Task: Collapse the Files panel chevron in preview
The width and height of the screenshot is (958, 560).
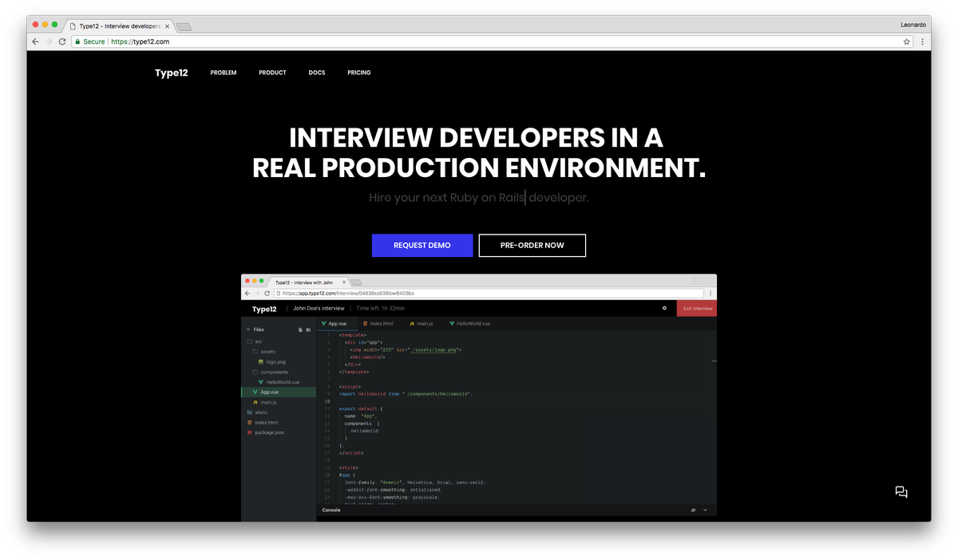Action: pyautogui.click(x=248, y=329)
